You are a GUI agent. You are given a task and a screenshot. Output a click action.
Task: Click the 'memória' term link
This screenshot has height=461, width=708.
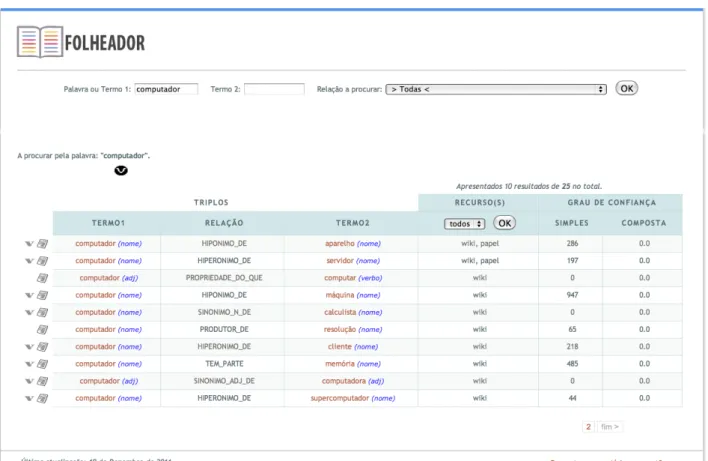(340, 363)
